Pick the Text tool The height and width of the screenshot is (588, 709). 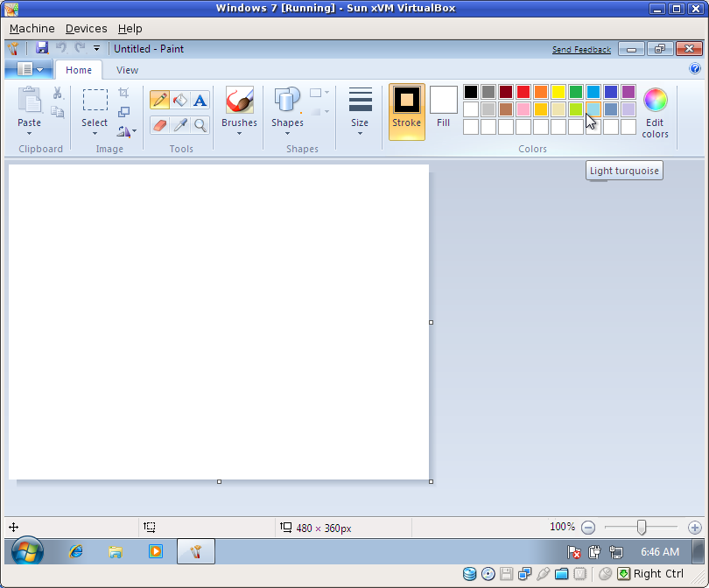(200, 100)
